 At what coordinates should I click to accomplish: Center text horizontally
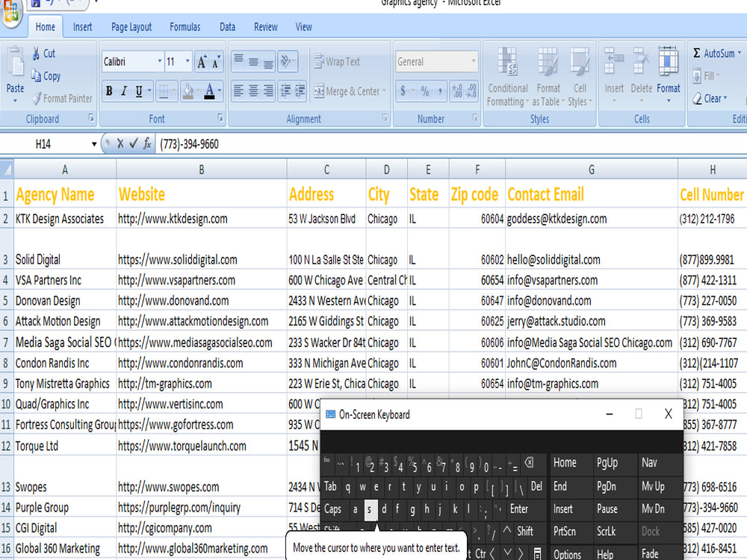253,90
